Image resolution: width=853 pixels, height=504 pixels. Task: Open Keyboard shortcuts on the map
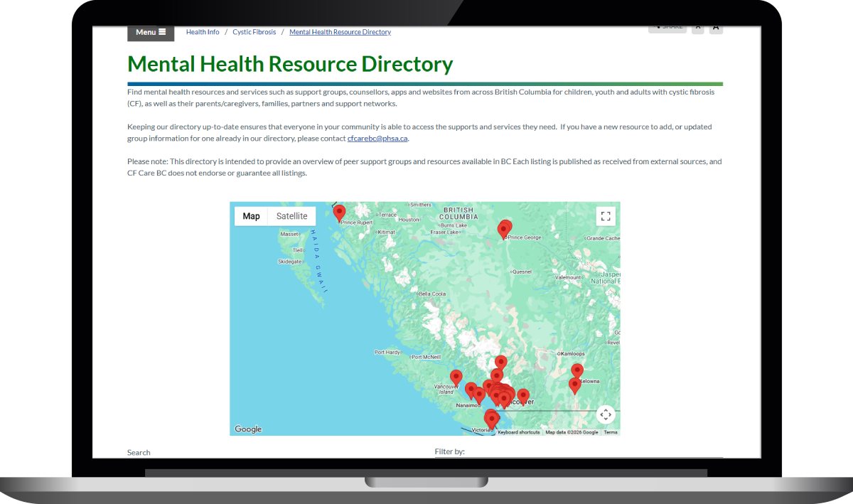(518, 432)
